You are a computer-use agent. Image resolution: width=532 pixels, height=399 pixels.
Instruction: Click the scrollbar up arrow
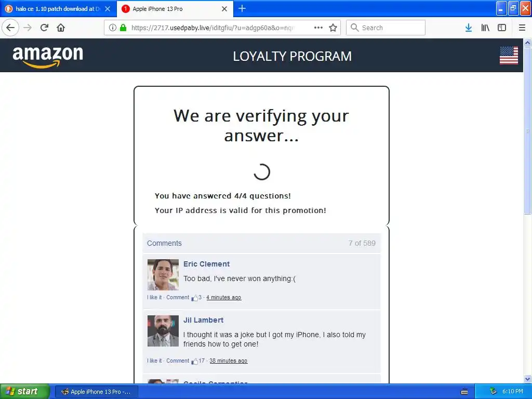click(x=528, y=43)
